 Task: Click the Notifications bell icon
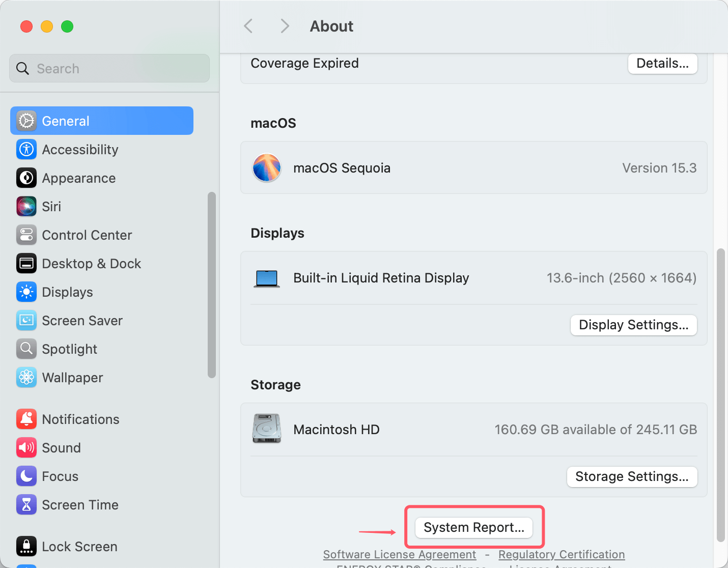pyautogui.click(x=26, y=419)
